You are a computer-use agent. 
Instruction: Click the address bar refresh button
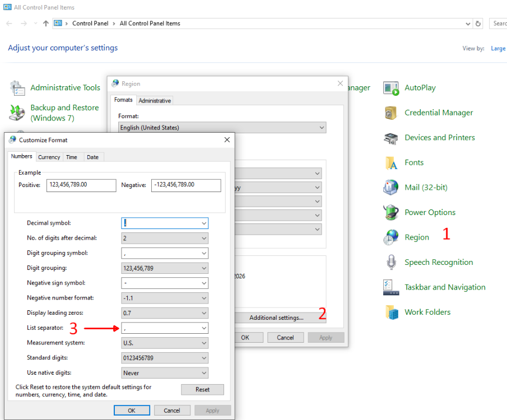(478, 24)
